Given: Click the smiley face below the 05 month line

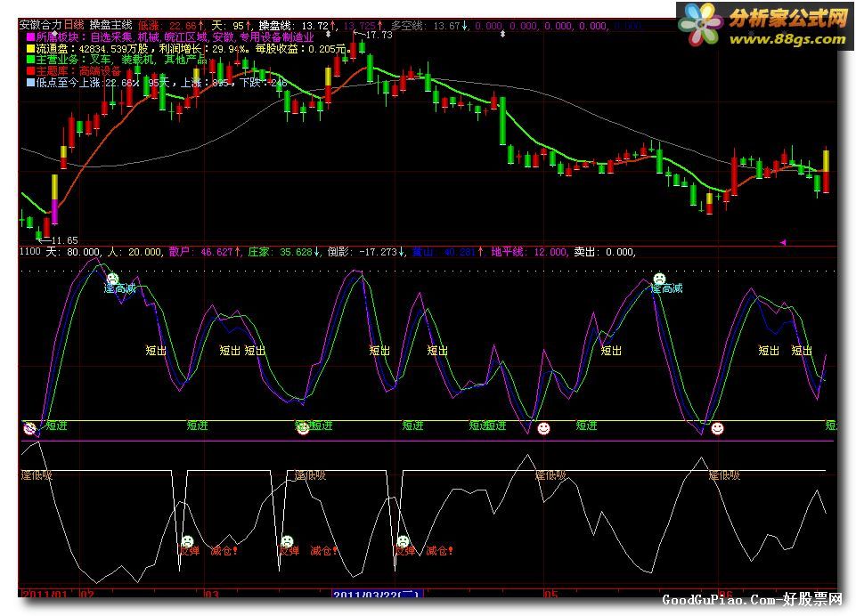Looking at the screenshot, I should pyautogui.click(x=543, y=428).
